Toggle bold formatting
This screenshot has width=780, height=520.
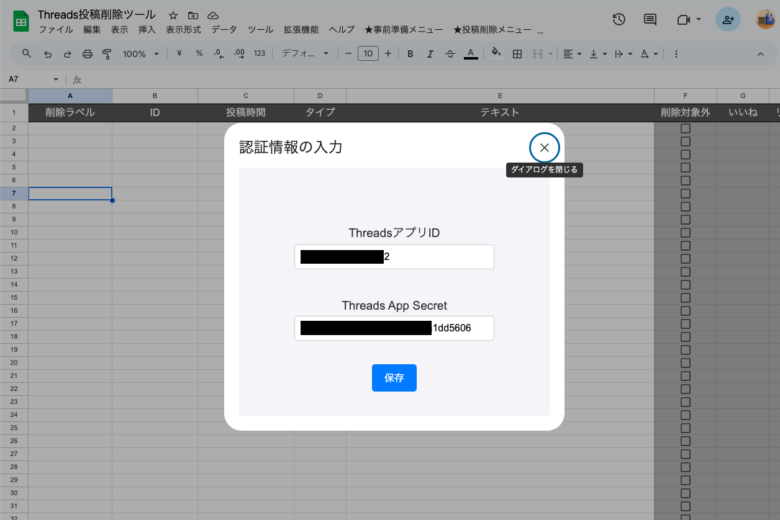(410, 54)
